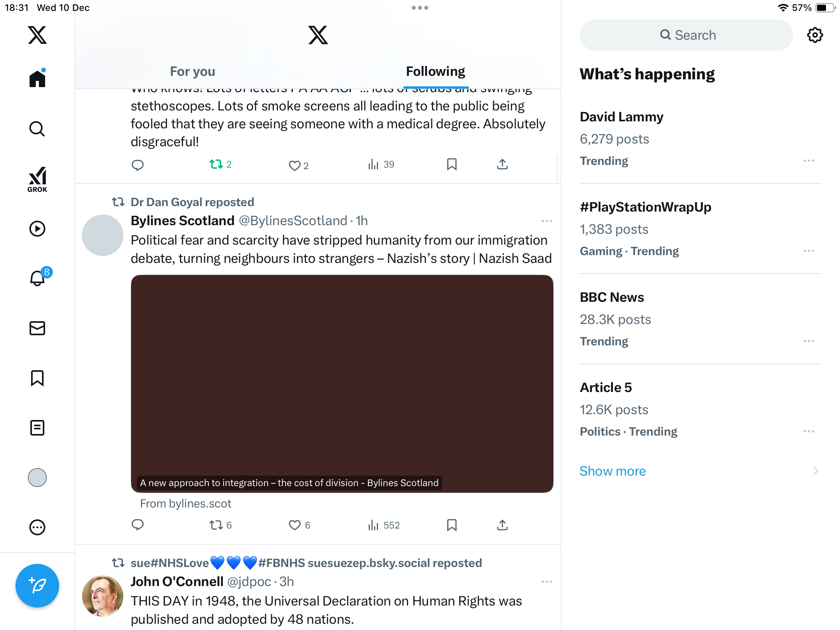
Task: Open options for David Lammy trend
Action: coord(808,161)
